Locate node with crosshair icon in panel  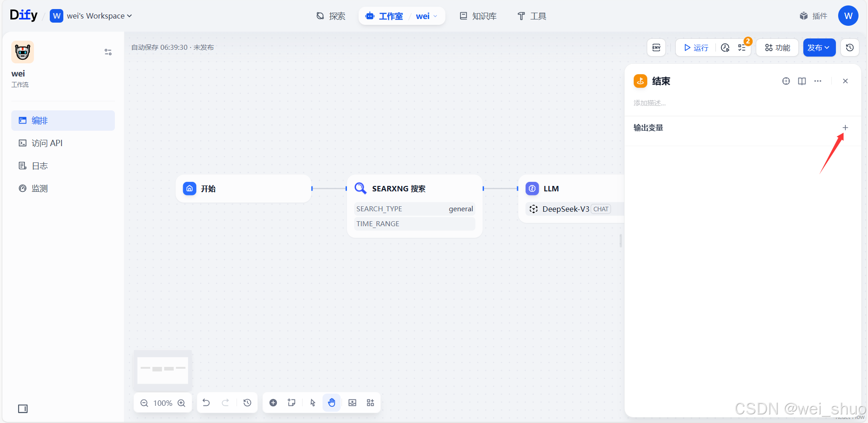pyautogui.click(x=786, y=81)
